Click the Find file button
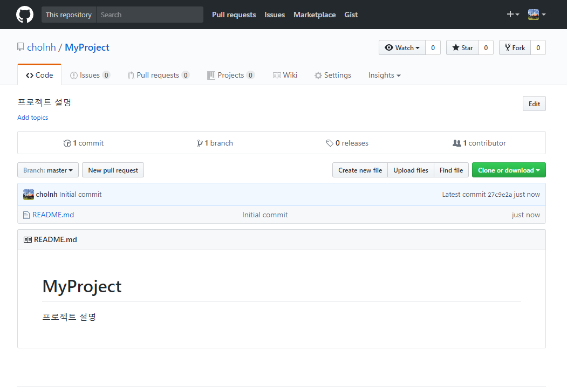Screen dimensions: 567x392 [x=452, y=170]
